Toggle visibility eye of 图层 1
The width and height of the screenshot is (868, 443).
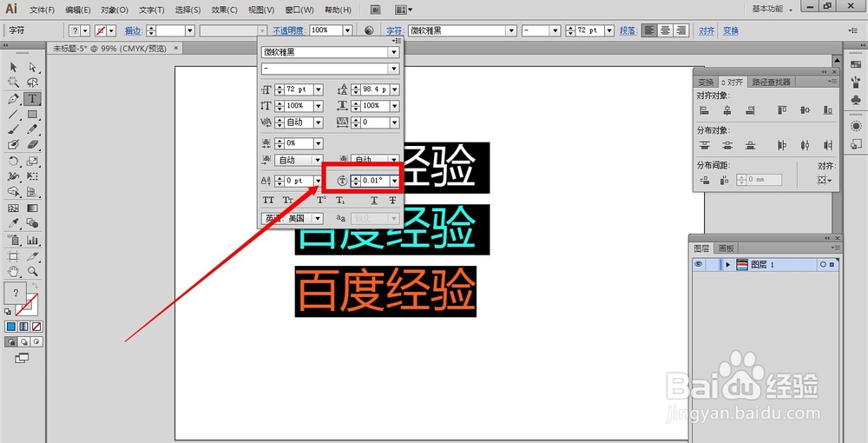point(699,265)
